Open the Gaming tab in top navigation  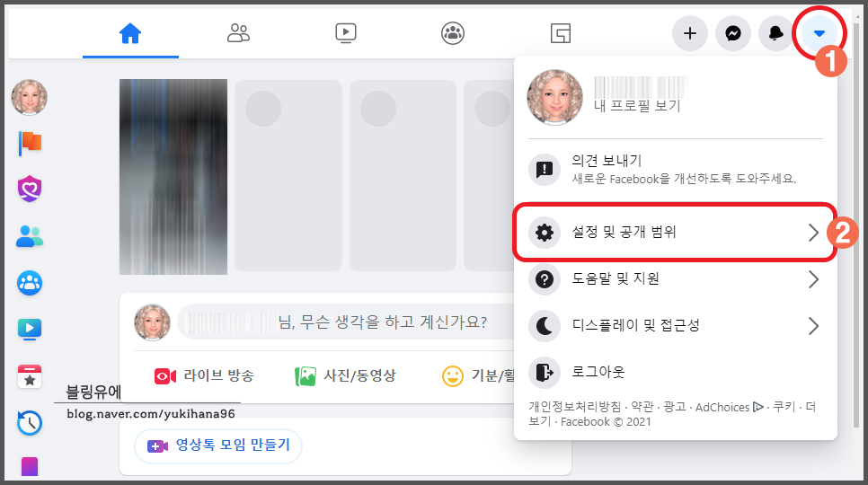click(560, 34)
